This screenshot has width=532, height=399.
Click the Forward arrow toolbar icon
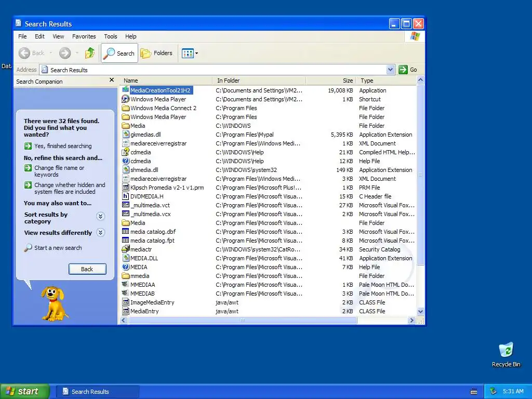(65, 53)
